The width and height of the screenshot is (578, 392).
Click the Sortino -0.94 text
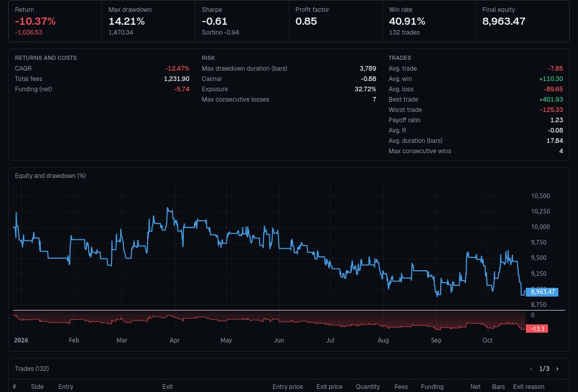(x=220, y=32)
